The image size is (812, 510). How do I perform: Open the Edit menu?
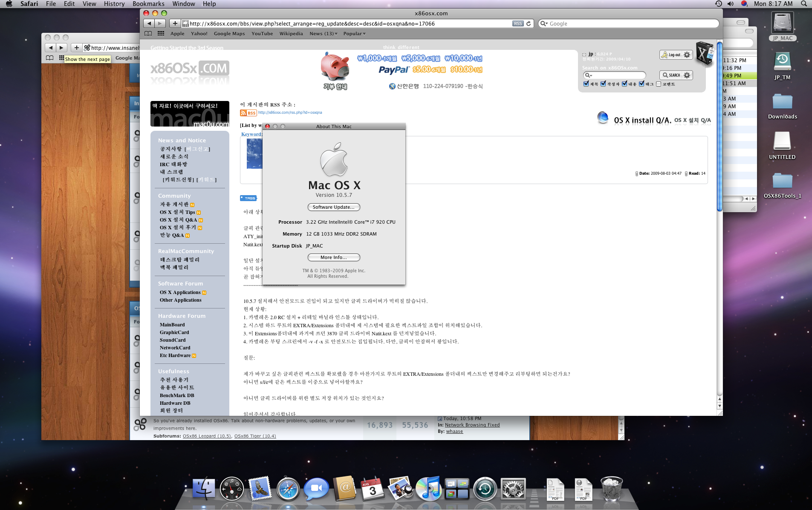(69, 4)
